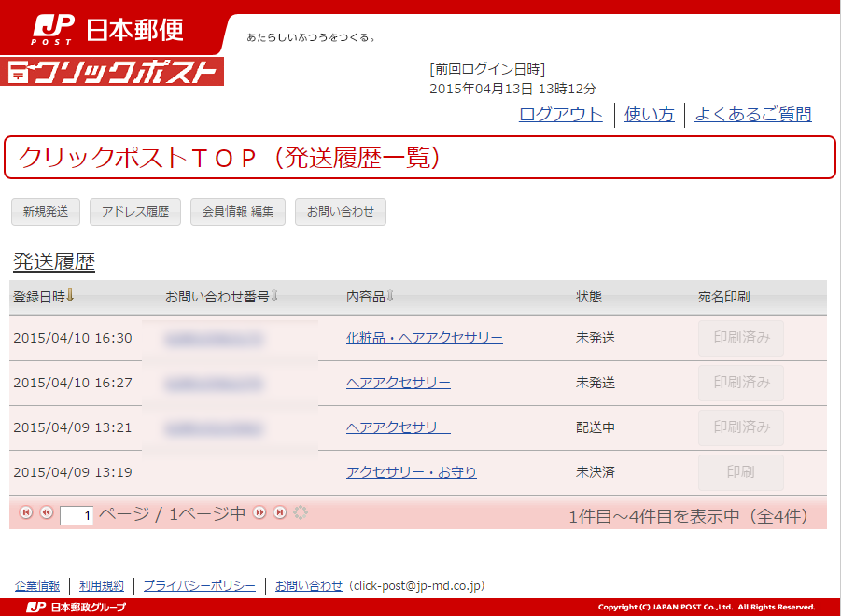Go to the first page with pager icon

point(26,512)
